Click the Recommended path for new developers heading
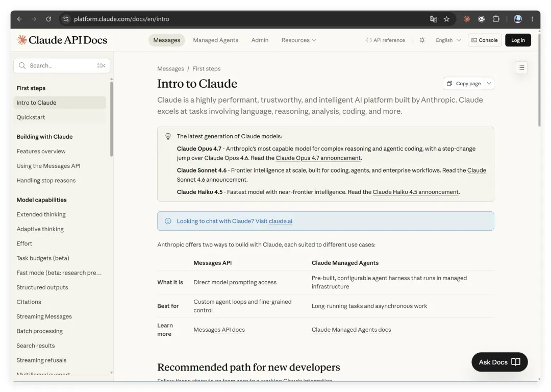 (x=248, y=367)
